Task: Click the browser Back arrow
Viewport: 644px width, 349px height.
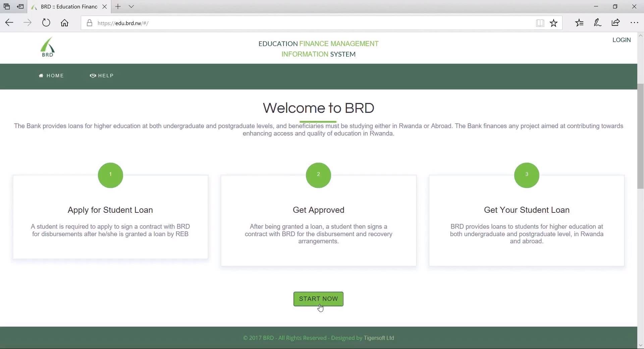Action: [x=9, y=23]
